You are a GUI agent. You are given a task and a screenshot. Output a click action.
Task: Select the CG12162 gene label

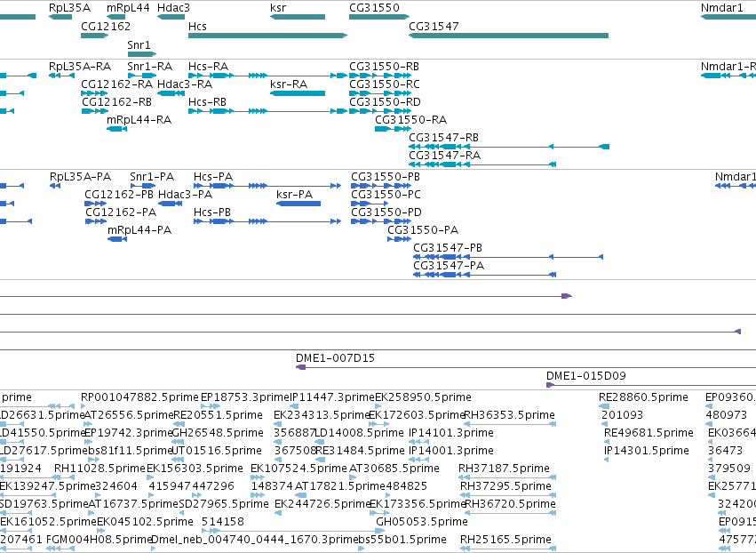point(106,26)
